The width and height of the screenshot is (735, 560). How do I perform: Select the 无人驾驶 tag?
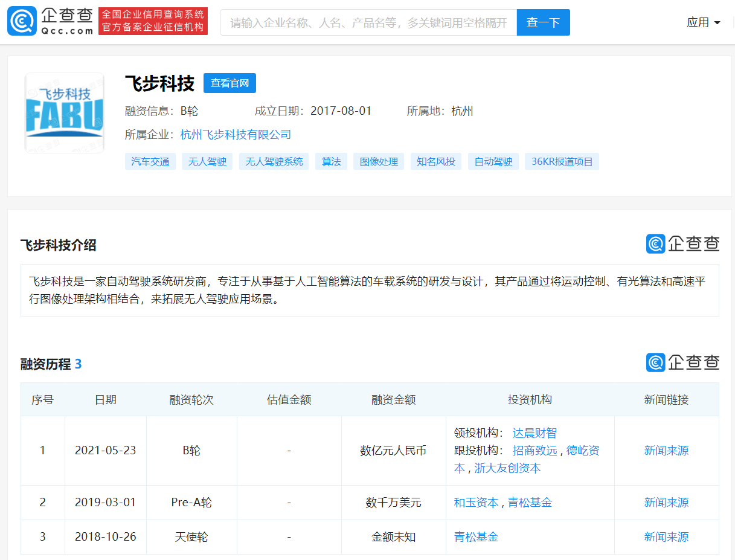click(207, 161)
